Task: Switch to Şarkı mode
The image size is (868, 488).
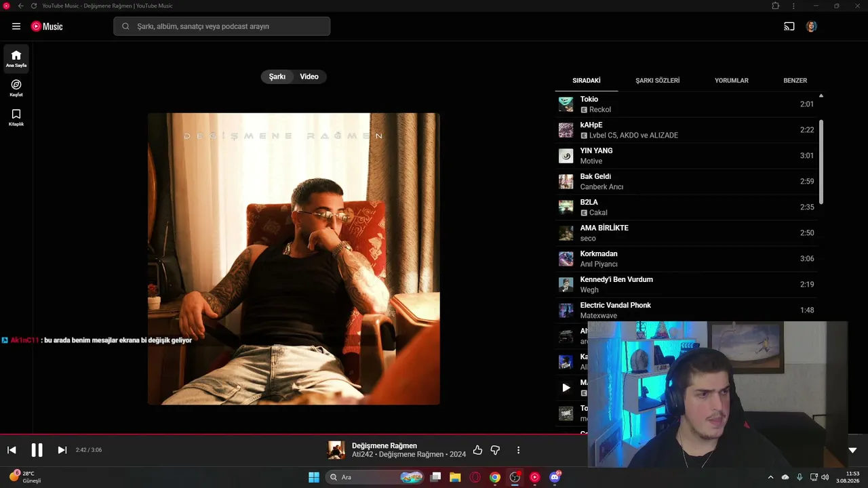Action: pyautogui.click(x=277, y=77)
